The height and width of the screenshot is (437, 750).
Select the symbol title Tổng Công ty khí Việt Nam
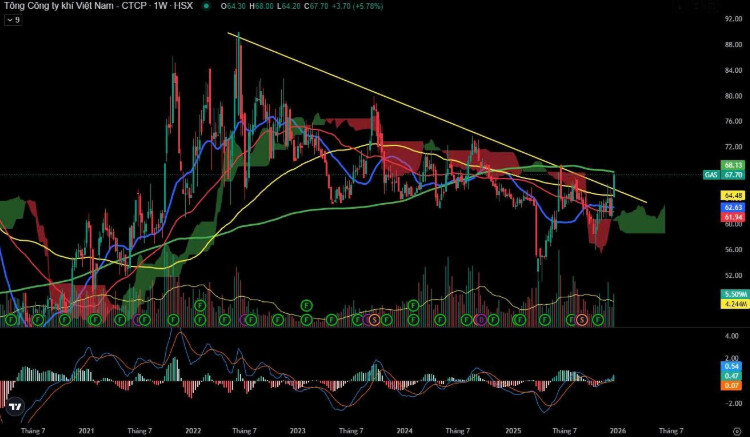click(61, 6)
